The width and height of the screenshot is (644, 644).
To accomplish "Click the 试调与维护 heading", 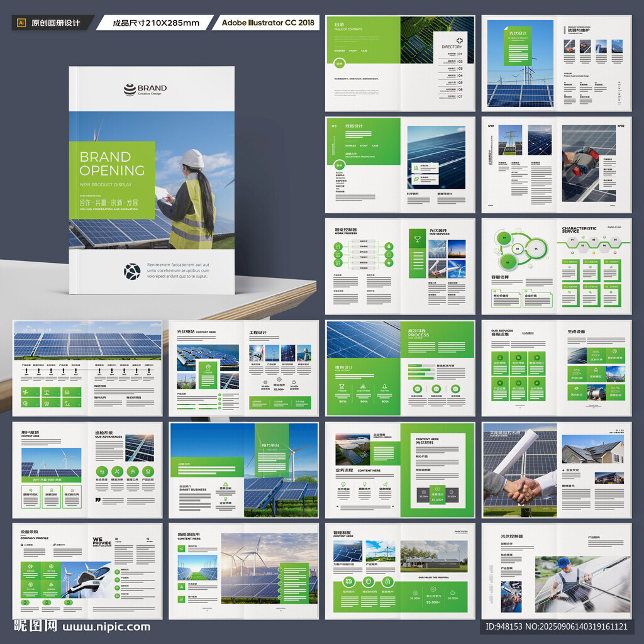I will coord(579,30).
